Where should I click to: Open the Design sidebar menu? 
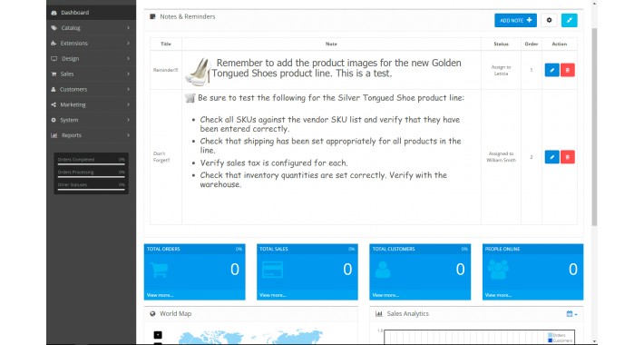91,58
